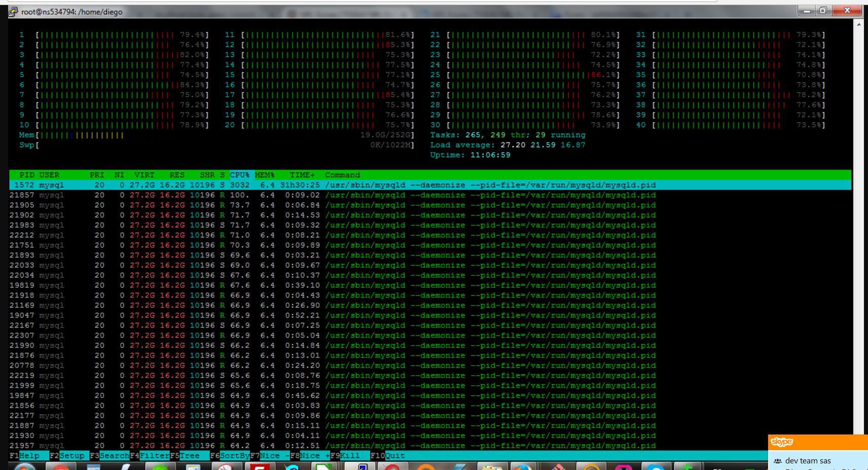Sort by the CPU% column header
This screenshot has height=470, width=868.
(239, 175)
